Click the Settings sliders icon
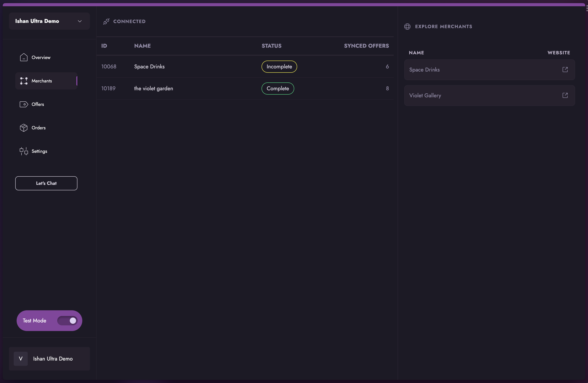 24,151
